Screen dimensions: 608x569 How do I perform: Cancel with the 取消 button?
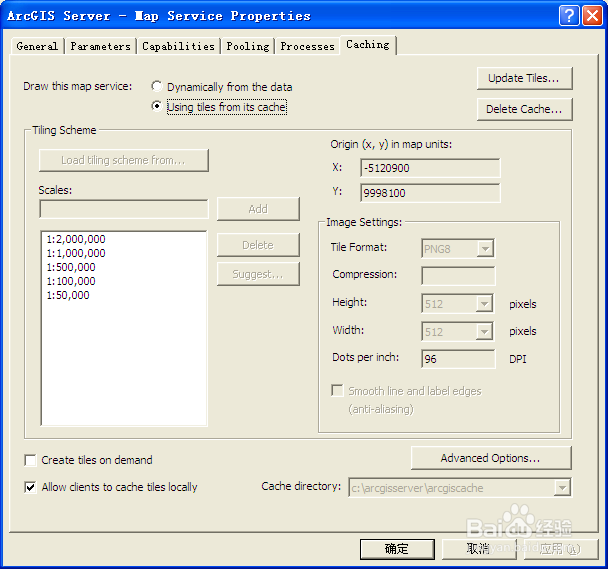click(x=479, y=549)
